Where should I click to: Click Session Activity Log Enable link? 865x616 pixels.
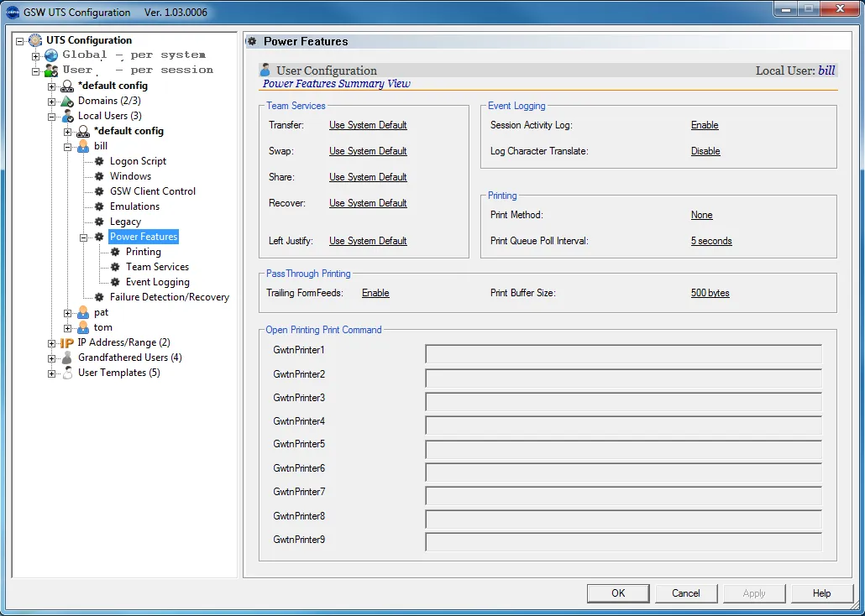705,125
